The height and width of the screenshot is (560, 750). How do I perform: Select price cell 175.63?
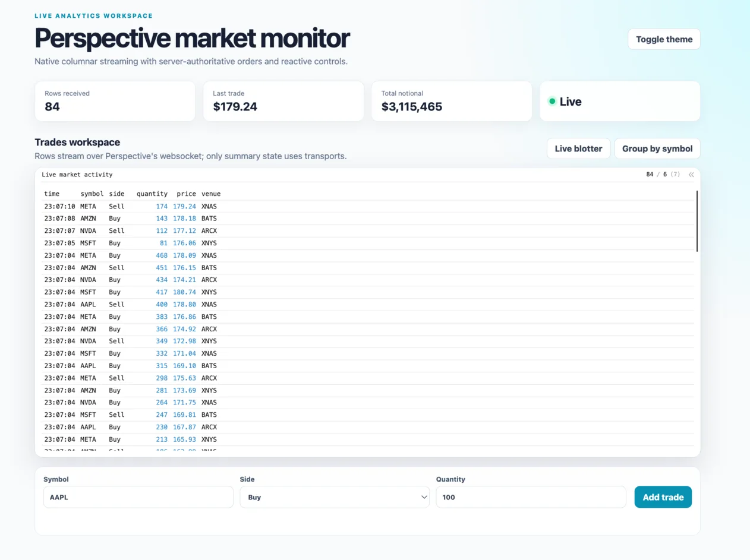184,378
